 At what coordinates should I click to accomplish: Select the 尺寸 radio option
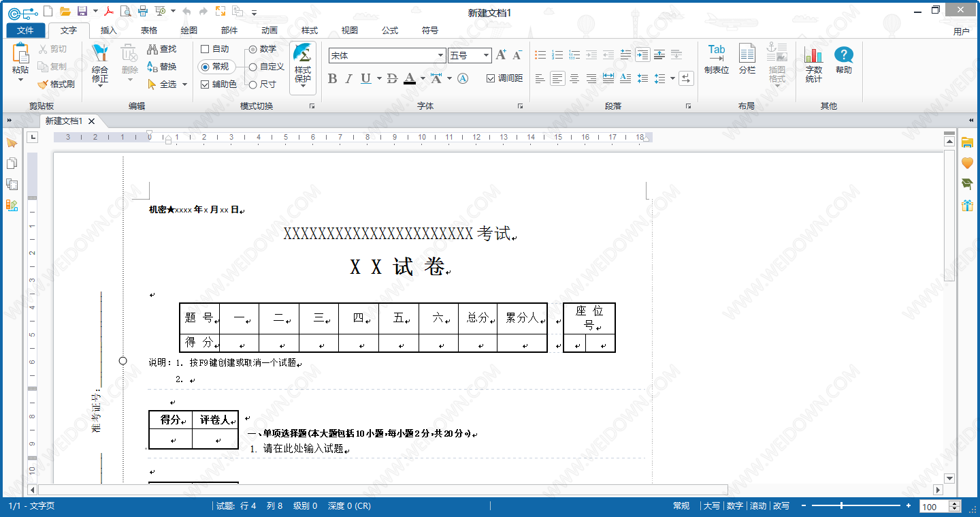[252, 84]
